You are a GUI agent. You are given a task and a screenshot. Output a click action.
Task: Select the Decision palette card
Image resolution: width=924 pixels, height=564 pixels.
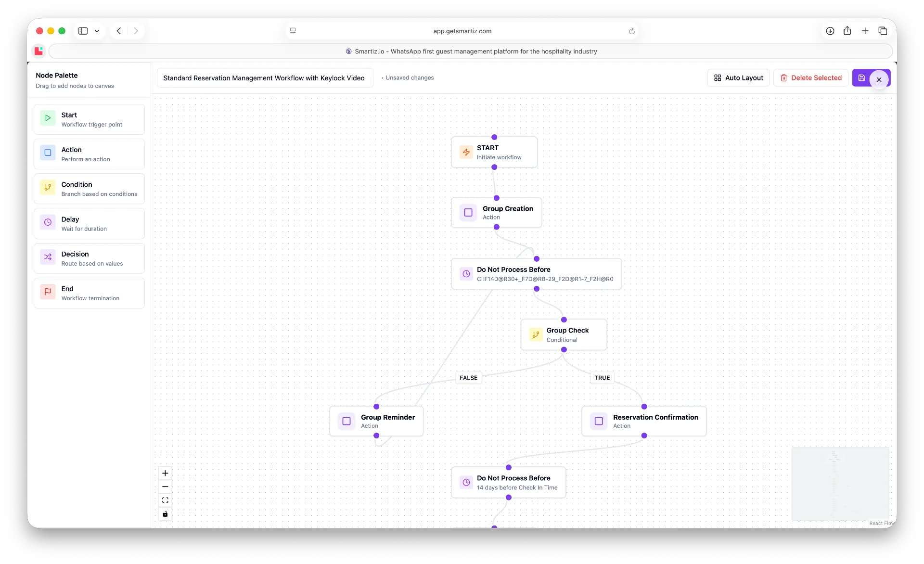coord(89,258)
